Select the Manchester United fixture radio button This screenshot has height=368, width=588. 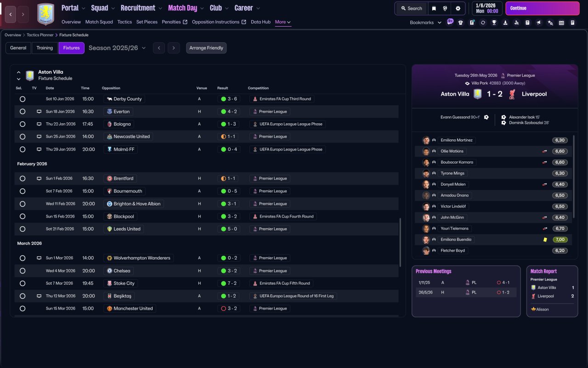point(22,309)
